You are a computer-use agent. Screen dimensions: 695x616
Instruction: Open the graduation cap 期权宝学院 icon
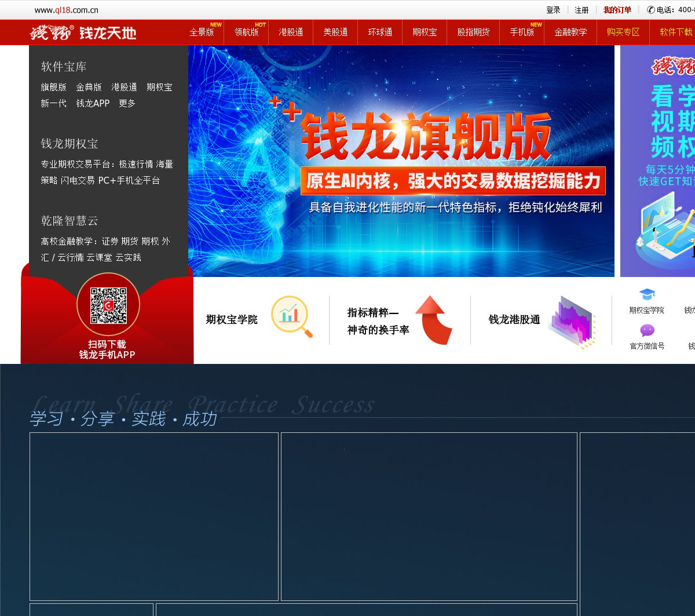pos(647,295)
